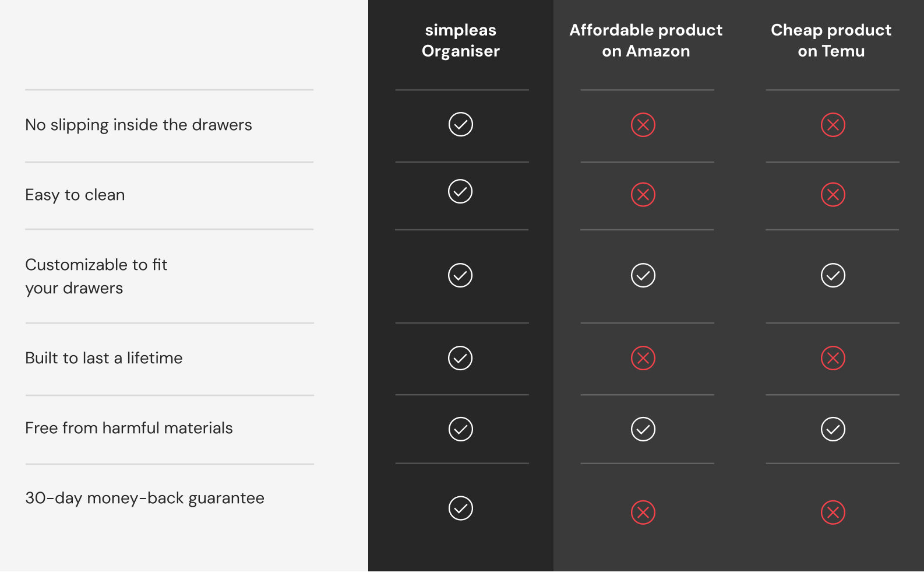This screenshot has height=572, width=924.
Task: Click the Customizable to fit your drawers label
Action: click(96, 276)
